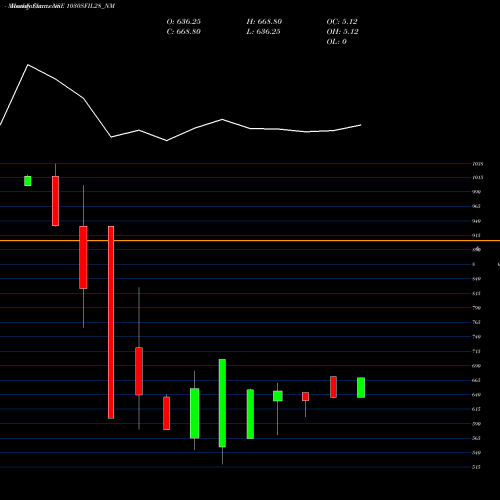Select the OH: 5.12 readout

(x=342, y=32)
